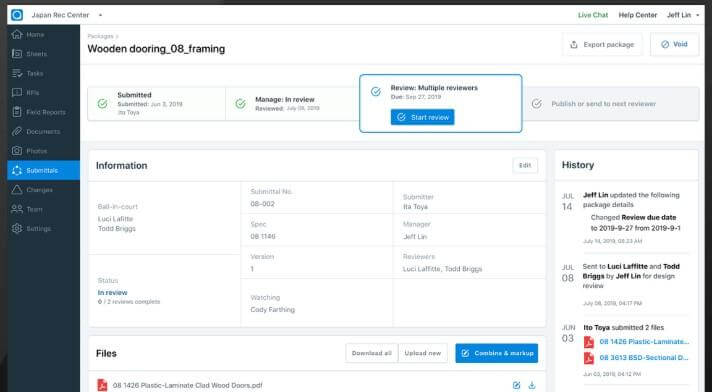Click the Submittal No. value 08-002
The width and height of the screenshot is (712, 392).
[262, 204]
